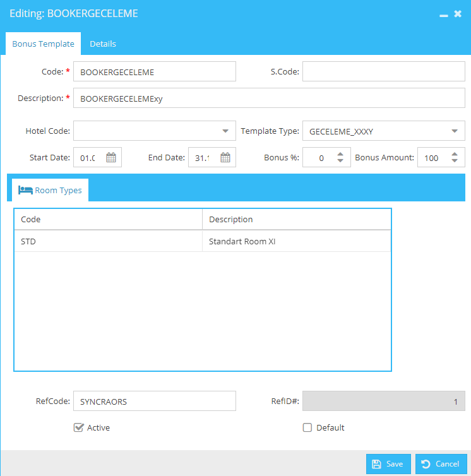471x476 pixels.
Task: Save the bonus template
Action: click(x=388, y=463)
